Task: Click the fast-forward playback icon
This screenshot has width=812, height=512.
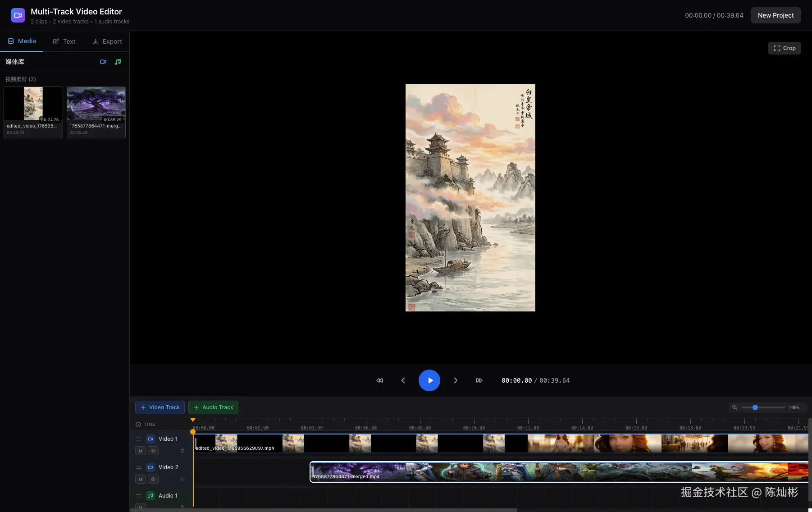Action: tap(479, 380)
